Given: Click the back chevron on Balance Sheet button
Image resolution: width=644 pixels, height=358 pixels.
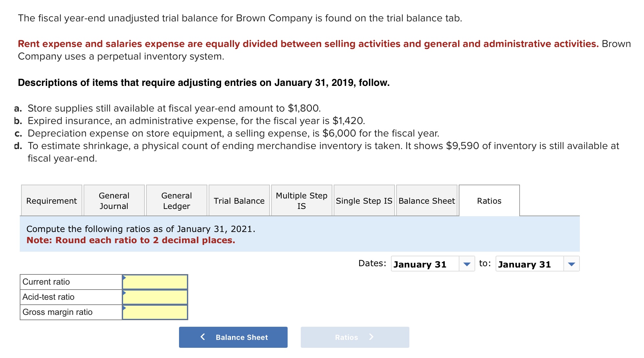Looking at the screenshot, I should [202, 337].
